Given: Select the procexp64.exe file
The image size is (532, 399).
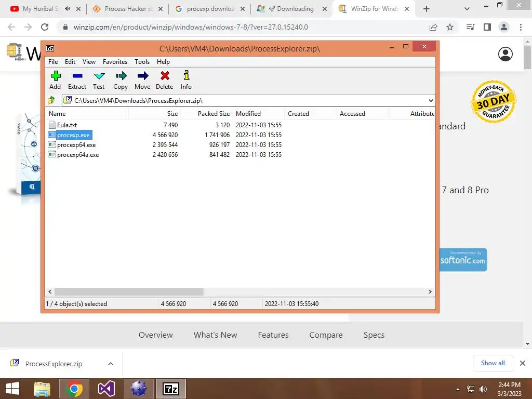Looking at the screenshot, I should click(76, 145).
